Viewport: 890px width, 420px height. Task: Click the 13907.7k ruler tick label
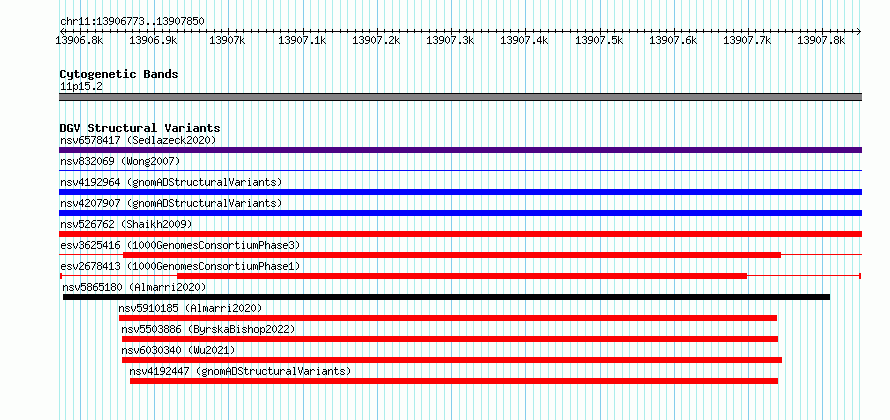[x=747, y=40]
